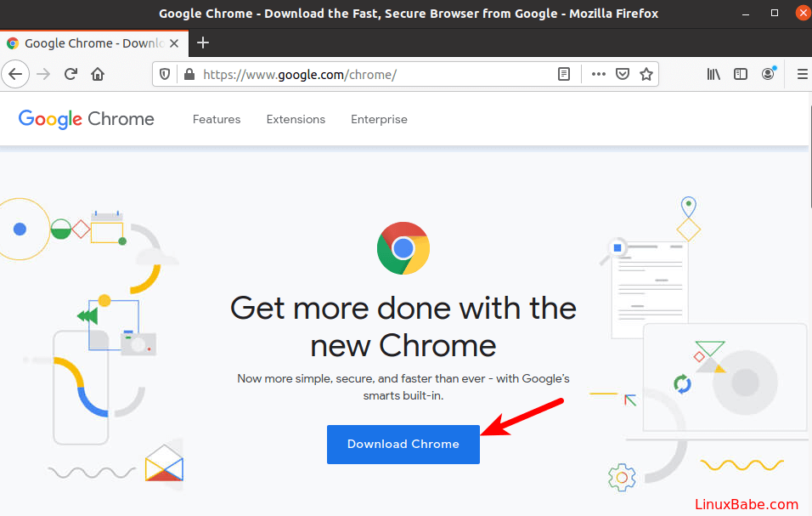Screen dimensions: 812x516
Task: Click the Download Chrome button
Action: tap(403, 444)
